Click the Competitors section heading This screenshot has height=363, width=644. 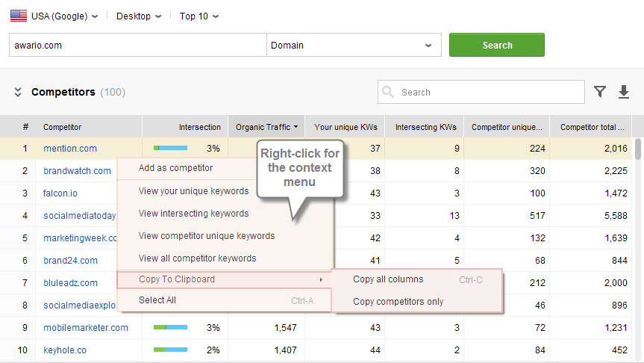63,92
